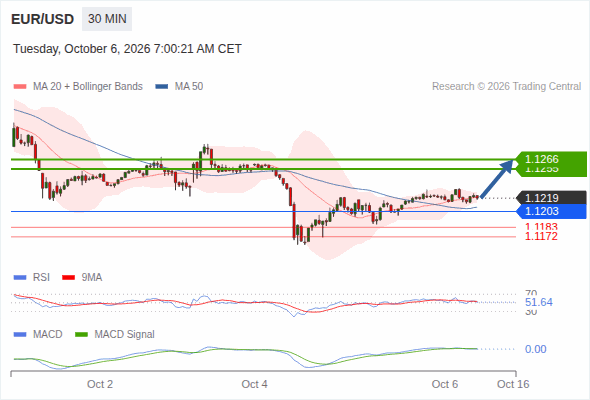Viewport: 590px width, 400px height.
Task: Click the Oct 4 axis date label
Action: click(x=254, y=384)
